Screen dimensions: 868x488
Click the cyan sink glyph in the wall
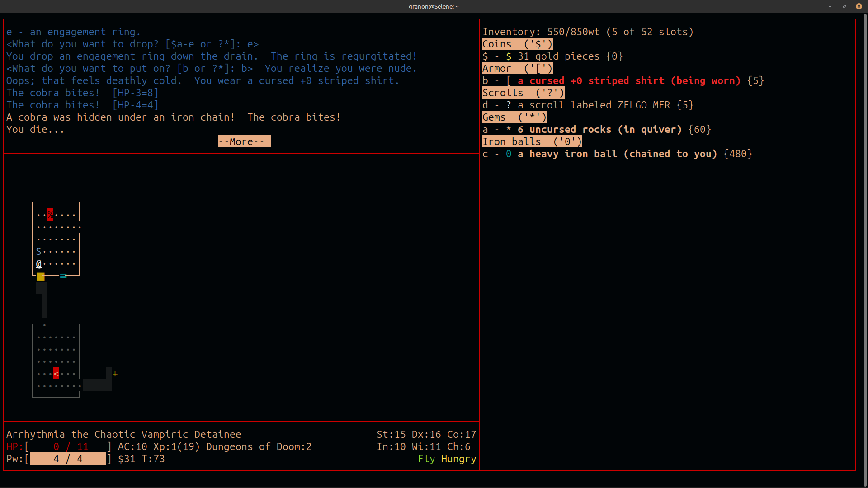point(63,276)
